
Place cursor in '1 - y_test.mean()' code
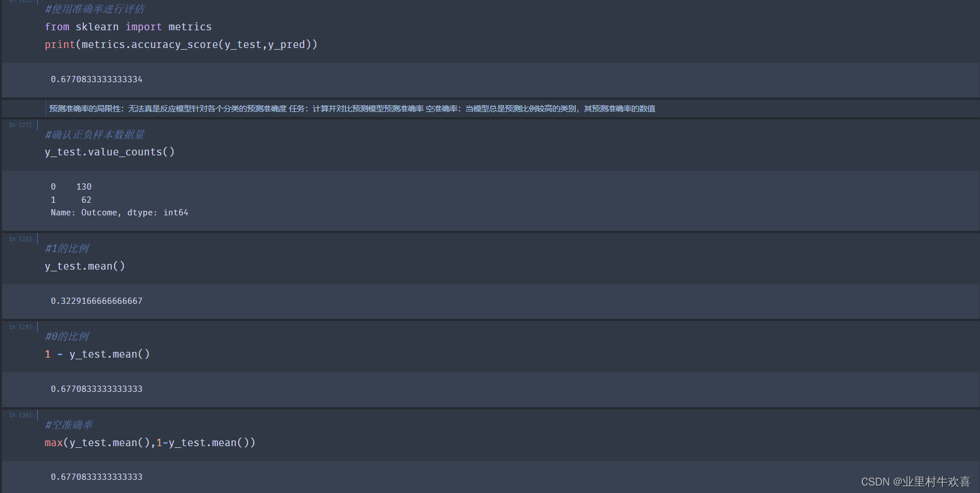pyautogui.click(x=97, y=354)
